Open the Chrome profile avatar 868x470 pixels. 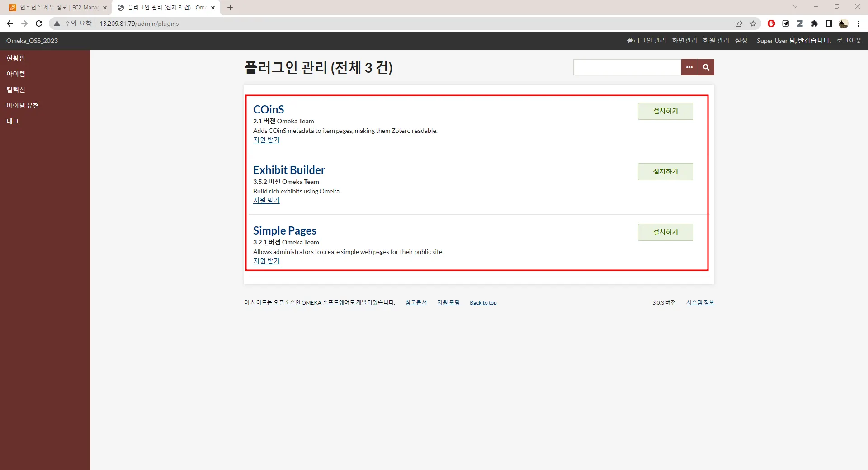(843, 23)
